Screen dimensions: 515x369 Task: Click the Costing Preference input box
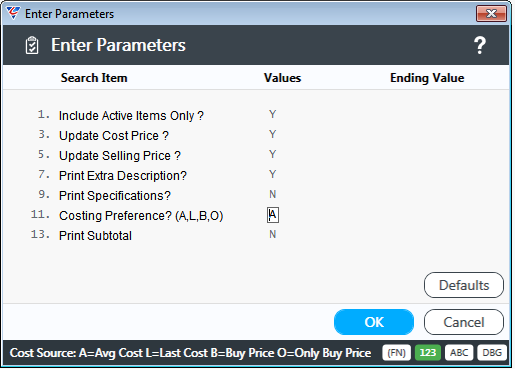click(x=273, y=215)
